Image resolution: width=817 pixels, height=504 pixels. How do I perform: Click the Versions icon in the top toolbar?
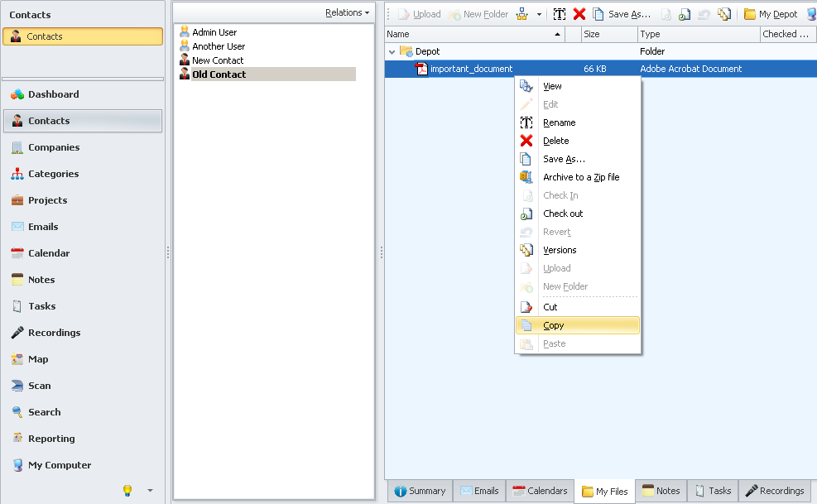(725, 14)
